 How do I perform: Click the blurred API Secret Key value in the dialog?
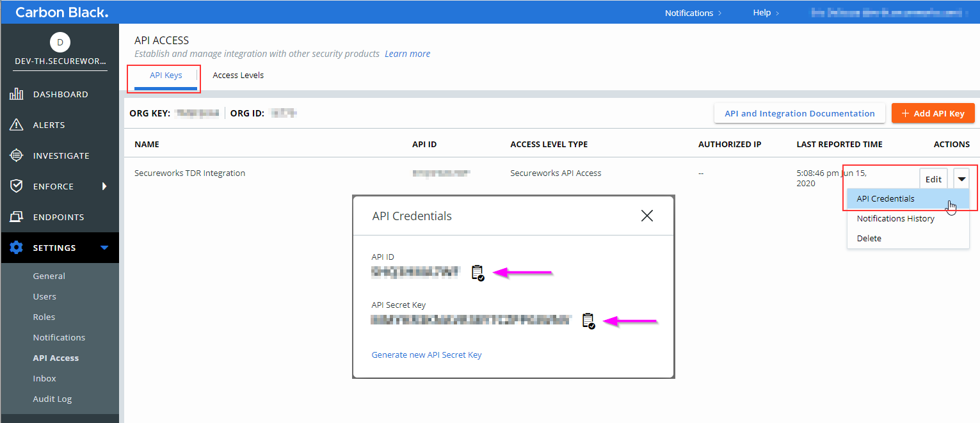pyautogui.click(x=471, y=319)
